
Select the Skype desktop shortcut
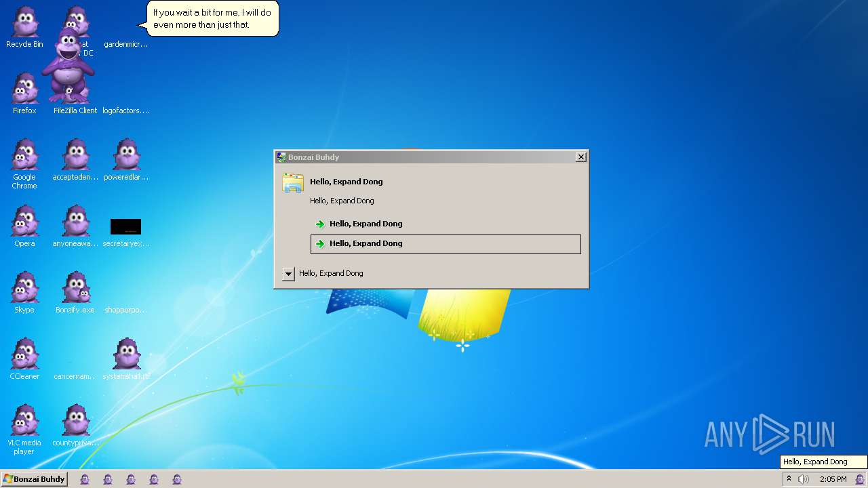coord(24,292)
